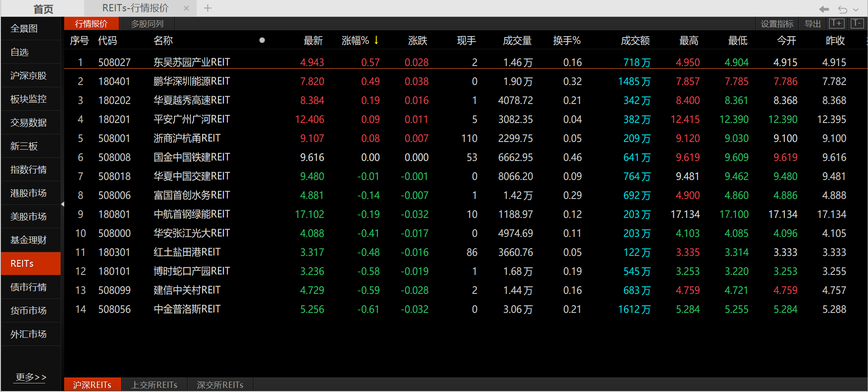Open 货币市场 in the sidebar

pyautogui.click(x=31, y=311)
